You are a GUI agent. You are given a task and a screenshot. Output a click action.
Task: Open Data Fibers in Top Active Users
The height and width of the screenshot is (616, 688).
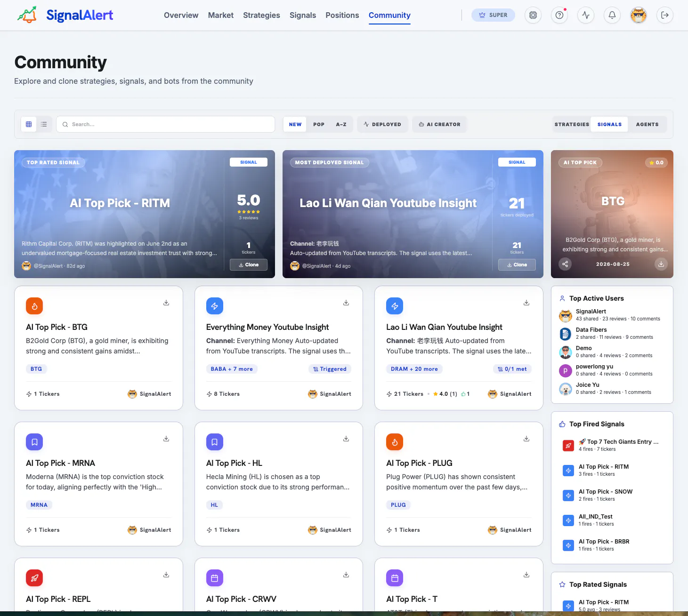612,333
